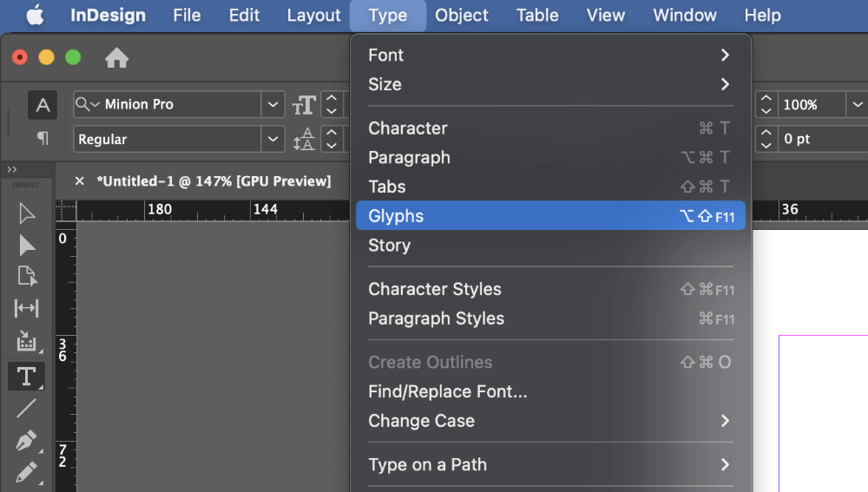
Task: Click the 100% scale value field
Action: [812, 105]
